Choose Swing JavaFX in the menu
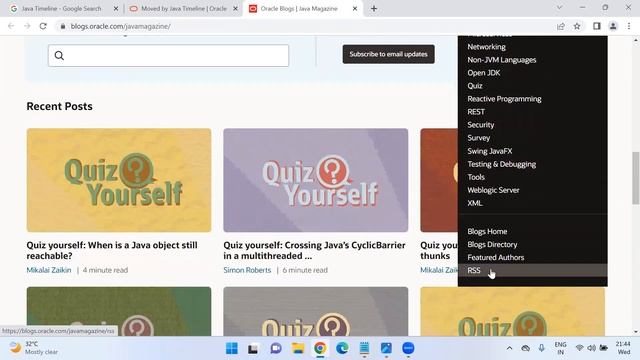The image size is (640, 360). click(x=489, y=151)
